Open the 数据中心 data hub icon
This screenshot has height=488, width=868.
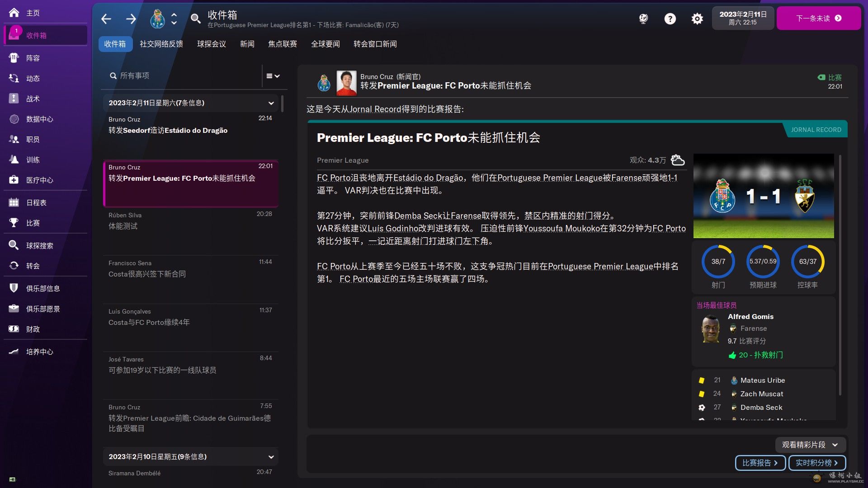click(14, 119)
